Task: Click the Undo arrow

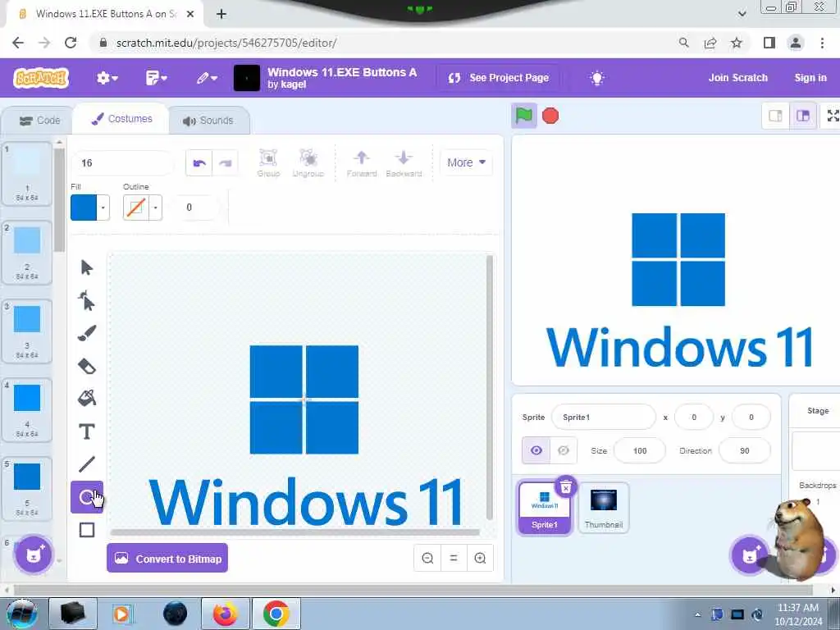Action: click(199, 163)
